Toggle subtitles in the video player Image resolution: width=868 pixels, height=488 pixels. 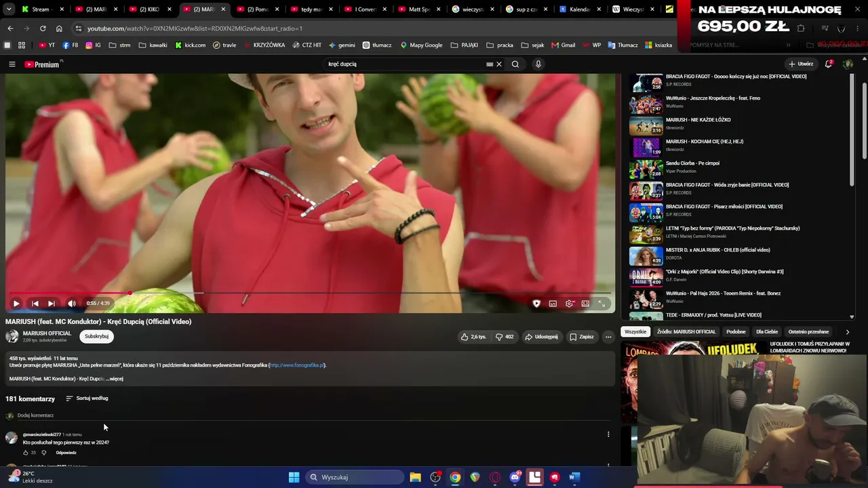553,304
